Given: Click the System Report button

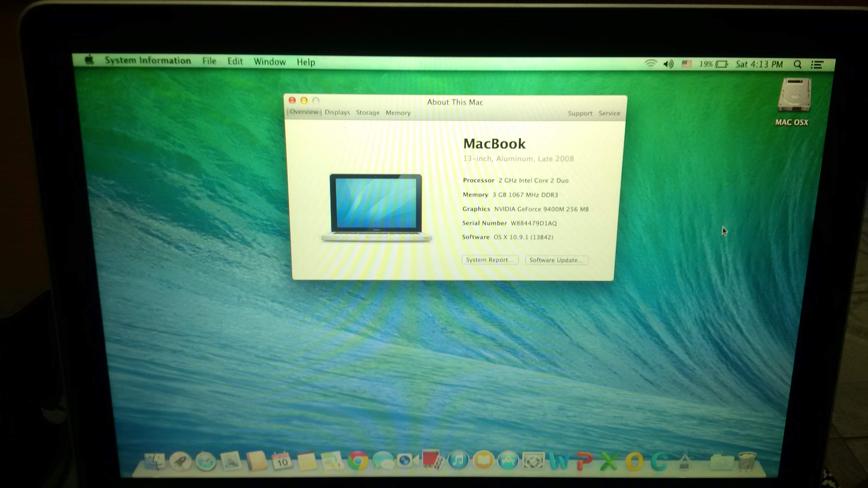Looking at the screenshot, I should point(490,260).
